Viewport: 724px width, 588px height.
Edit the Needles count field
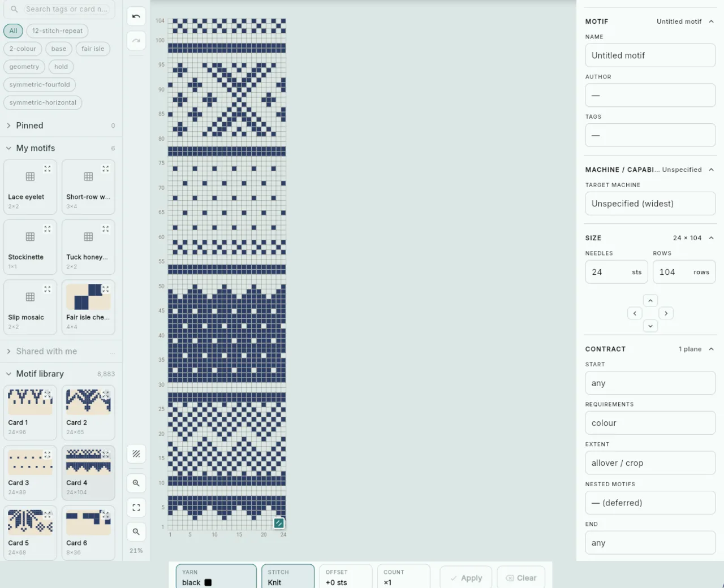pos(617,272)
